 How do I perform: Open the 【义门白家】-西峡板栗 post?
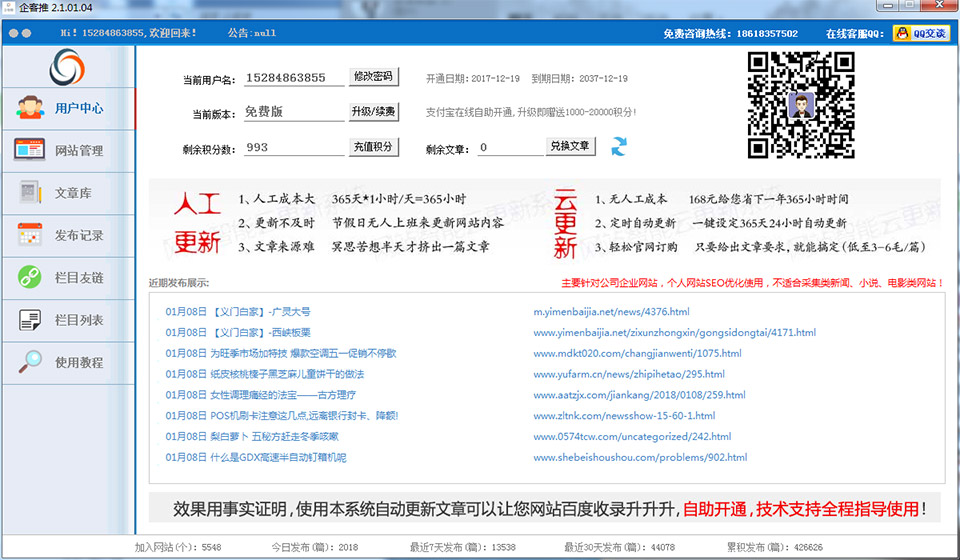(238, 332)
